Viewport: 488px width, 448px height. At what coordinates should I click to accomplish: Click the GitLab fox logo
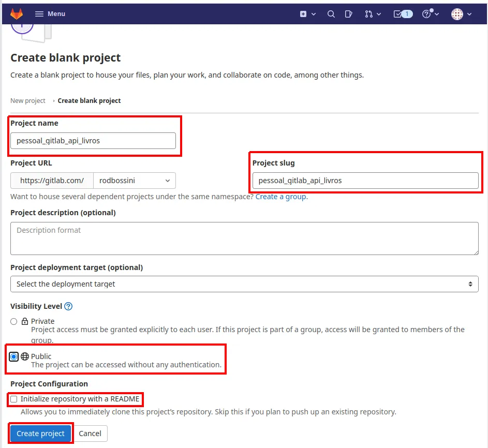point(17,13)
